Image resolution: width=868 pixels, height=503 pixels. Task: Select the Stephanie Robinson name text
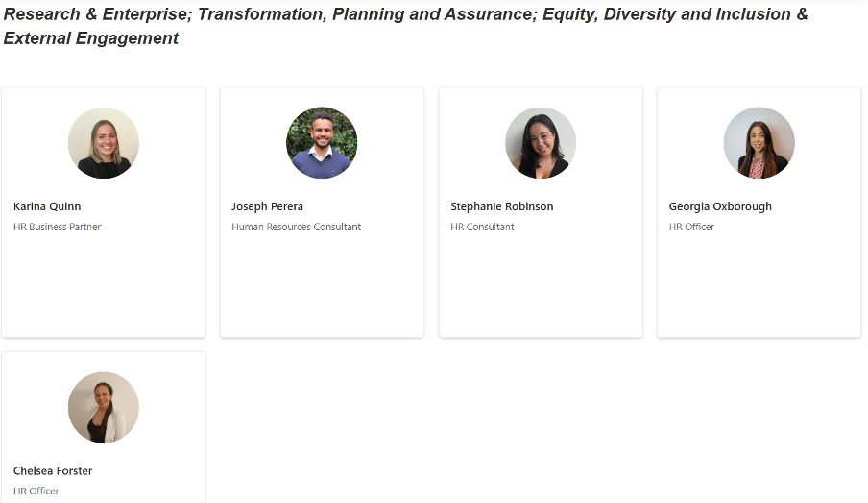click(501, 206)
